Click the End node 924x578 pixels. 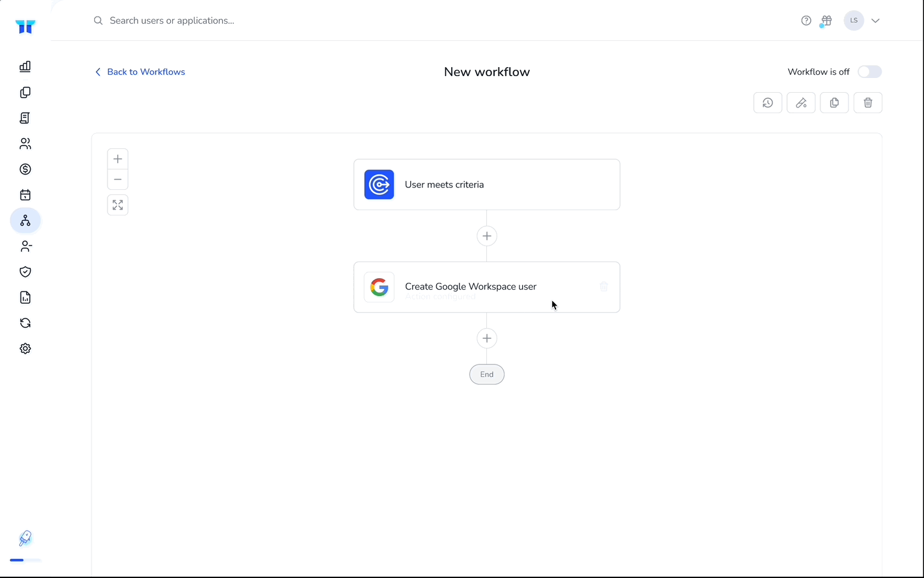(487, 375)
